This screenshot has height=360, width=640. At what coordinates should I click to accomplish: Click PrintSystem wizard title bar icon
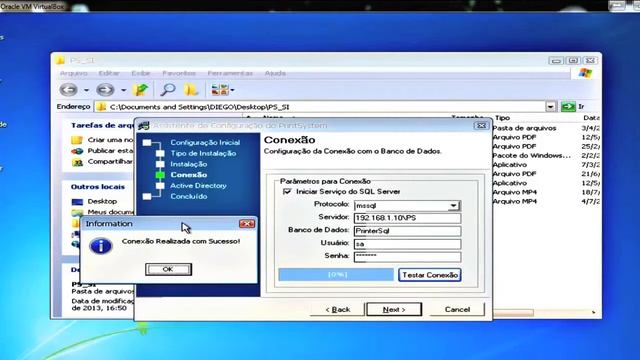pyautogui.click(x=144, y=125)
